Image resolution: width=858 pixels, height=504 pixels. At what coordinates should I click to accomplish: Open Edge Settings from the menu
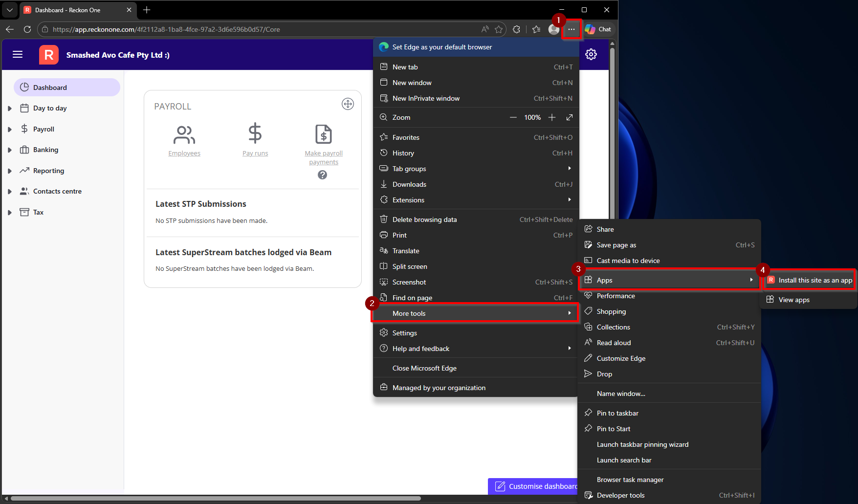pos(476,333)
